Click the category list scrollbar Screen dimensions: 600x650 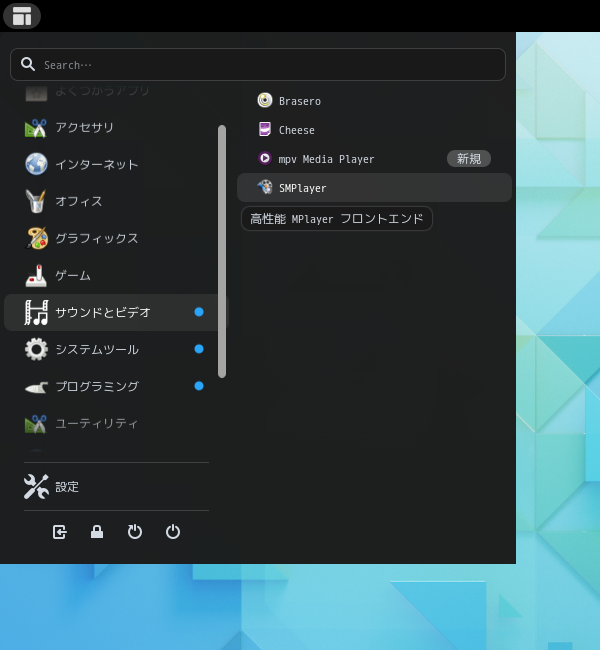tap(222, 251)
